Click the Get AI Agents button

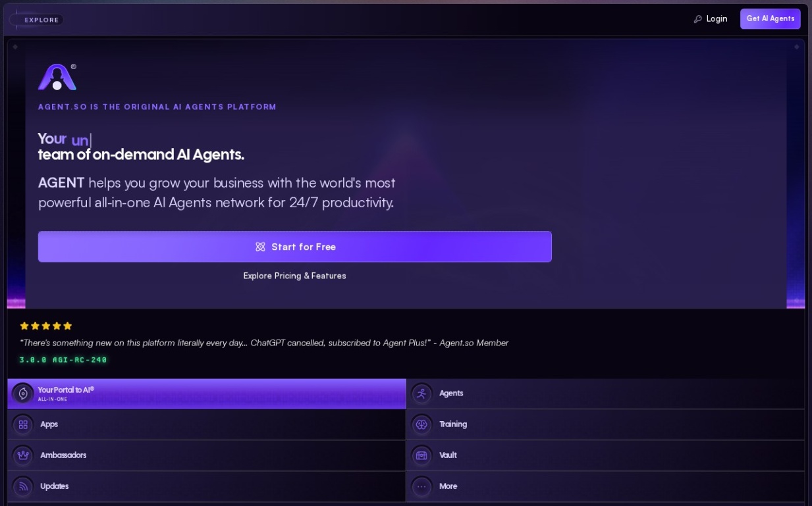[770, 19]
